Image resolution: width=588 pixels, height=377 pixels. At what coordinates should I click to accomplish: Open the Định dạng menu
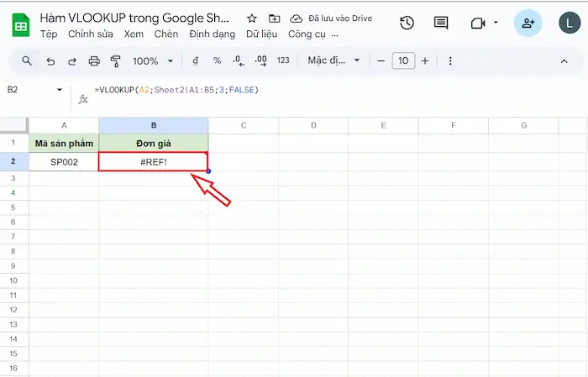coord(213,34)
